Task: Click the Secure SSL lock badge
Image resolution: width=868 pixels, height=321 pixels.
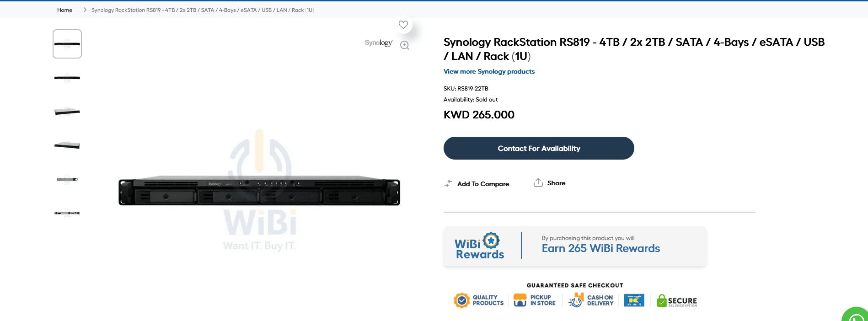Action: tap(662, 300)
